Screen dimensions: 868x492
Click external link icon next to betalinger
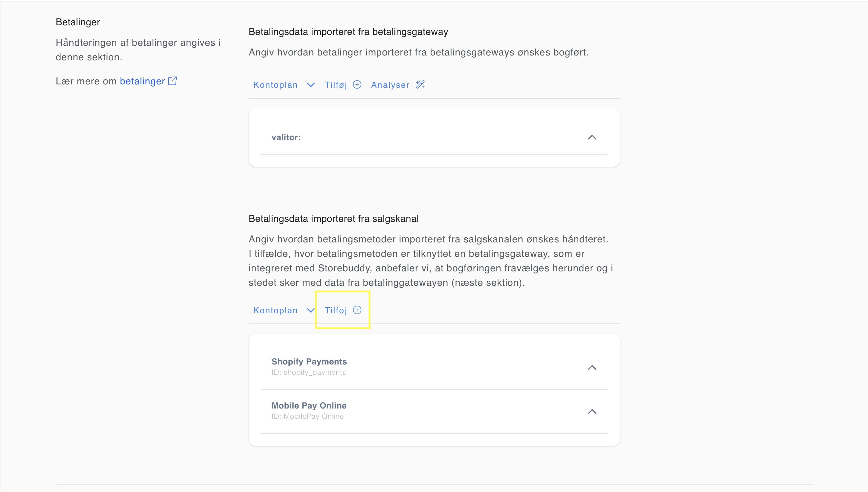point(173,81)
